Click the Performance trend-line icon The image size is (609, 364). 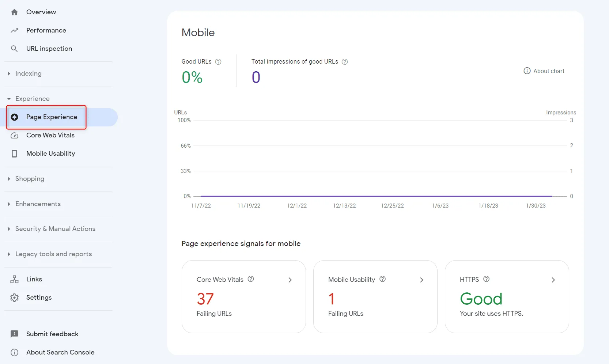point(14,30)
